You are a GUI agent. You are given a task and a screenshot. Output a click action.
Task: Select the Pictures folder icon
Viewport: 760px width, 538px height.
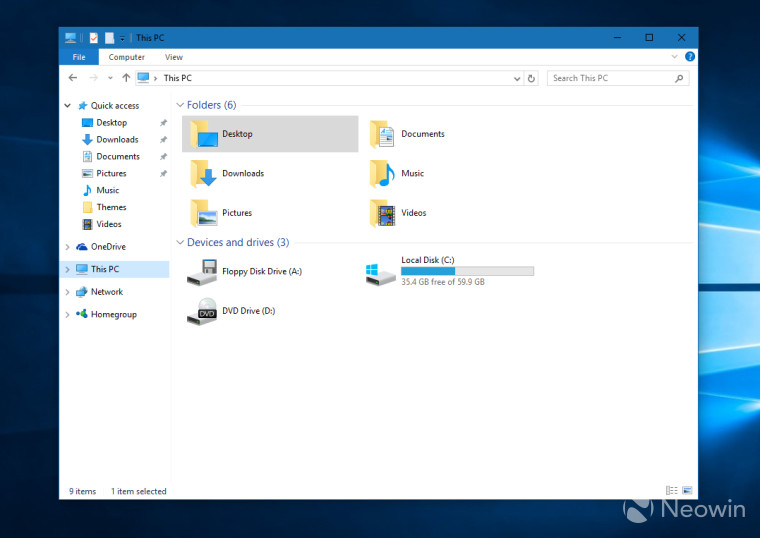[x=204, y=213]
